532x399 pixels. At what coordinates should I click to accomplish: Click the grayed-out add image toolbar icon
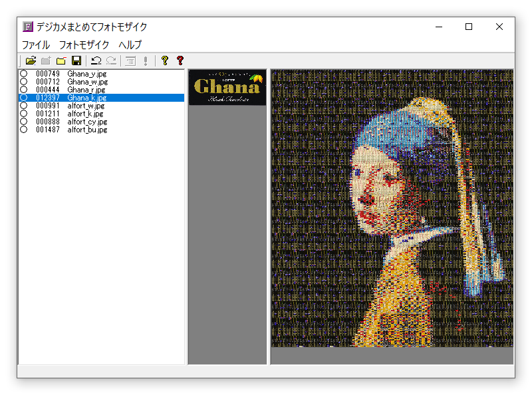(46, 61)
